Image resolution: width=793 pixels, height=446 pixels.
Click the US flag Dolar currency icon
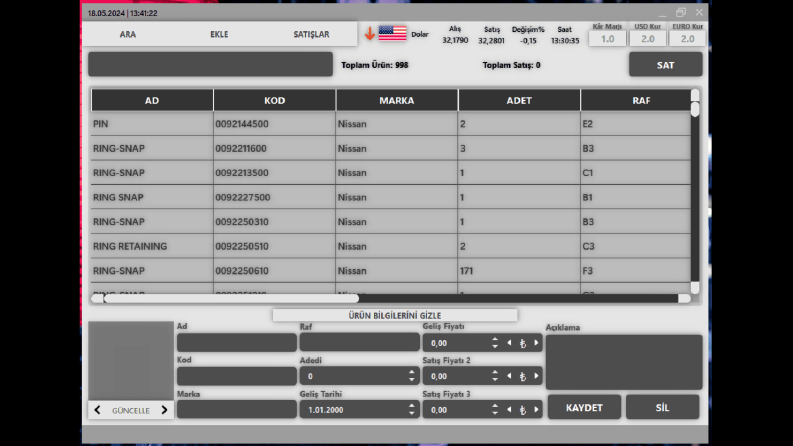392,33
